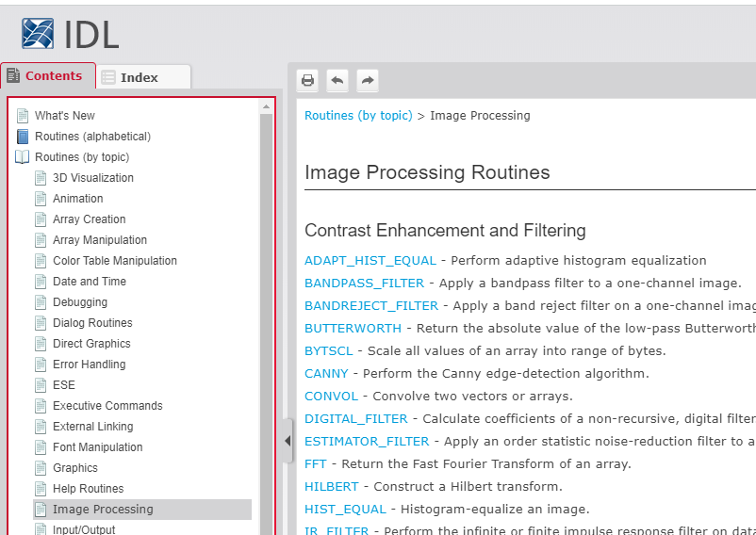Switch to the Contents tab
The width and height of the screenshot is (756, 535).
click(x=48, y=76)
